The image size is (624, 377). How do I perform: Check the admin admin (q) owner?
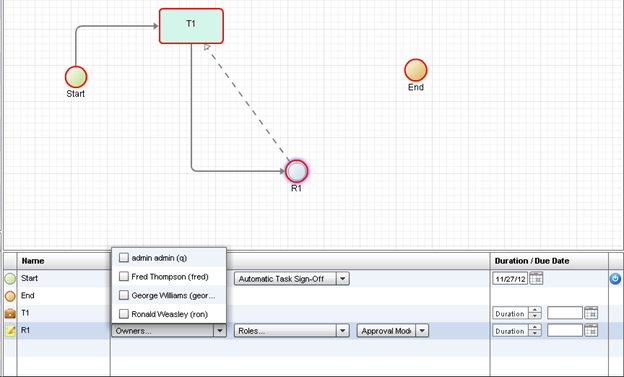(124, 258)
